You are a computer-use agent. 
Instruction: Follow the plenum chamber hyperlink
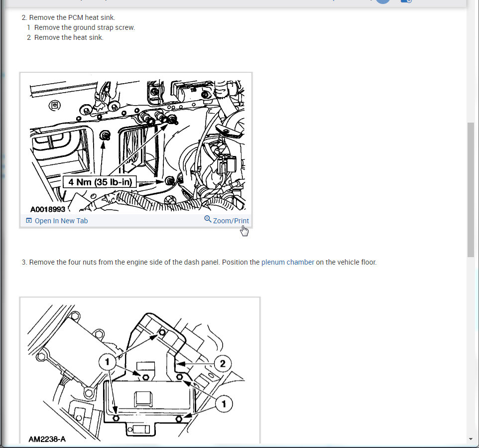coord(287,262)
